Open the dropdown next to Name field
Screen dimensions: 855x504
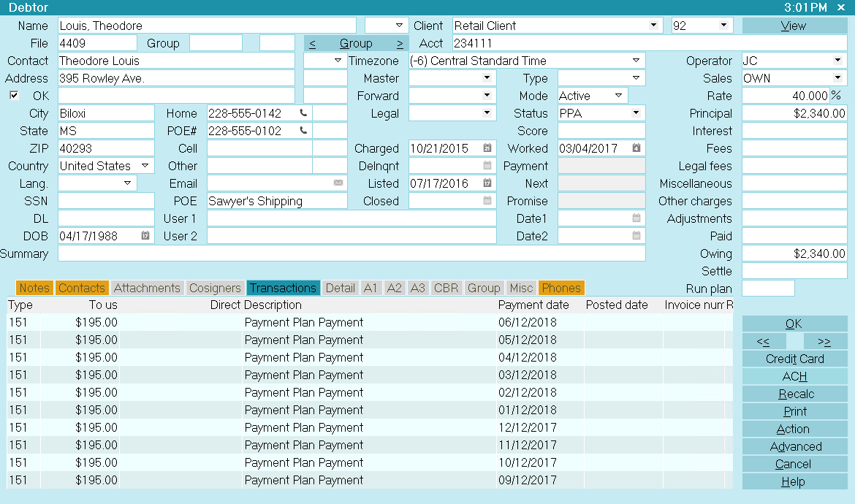(x=399, y=25)
